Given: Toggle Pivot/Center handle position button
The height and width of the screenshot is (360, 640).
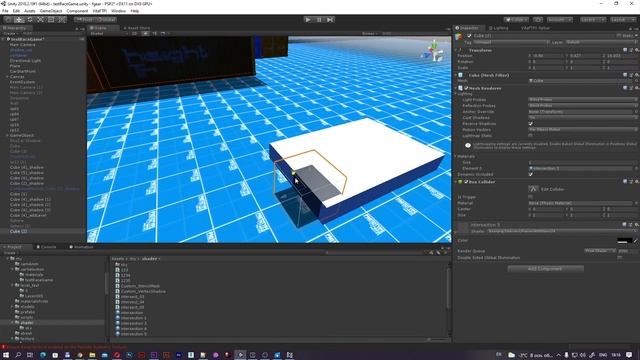Looking at the screenshot, I should coord(84,19).
